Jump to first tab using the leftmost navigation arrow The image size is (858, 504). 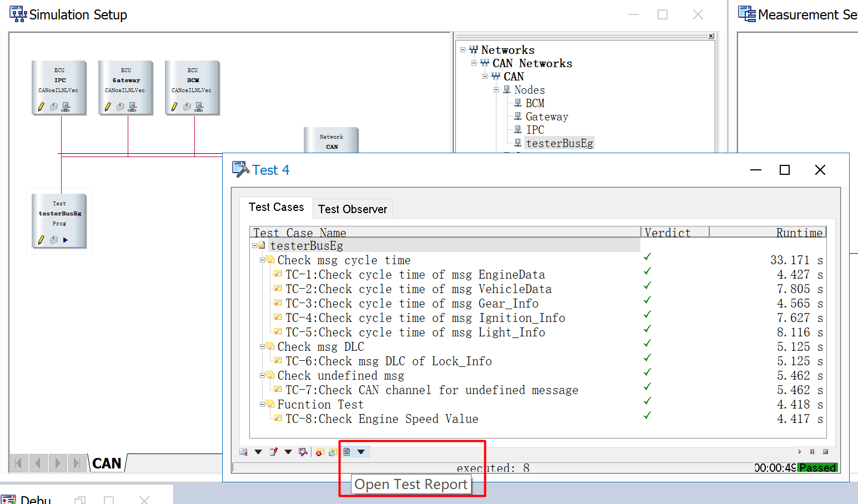(x=18, y=463)
